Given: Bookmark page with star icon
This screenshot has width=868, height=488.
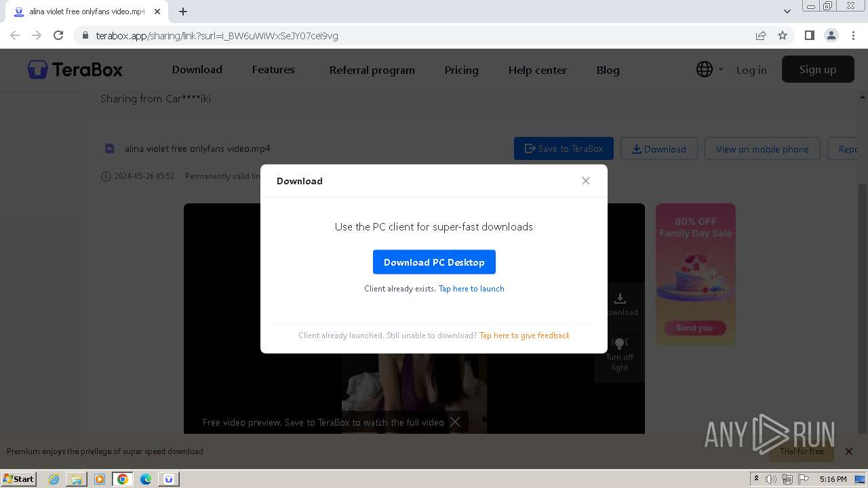Looking at the screenshot, I should [783, 35].
